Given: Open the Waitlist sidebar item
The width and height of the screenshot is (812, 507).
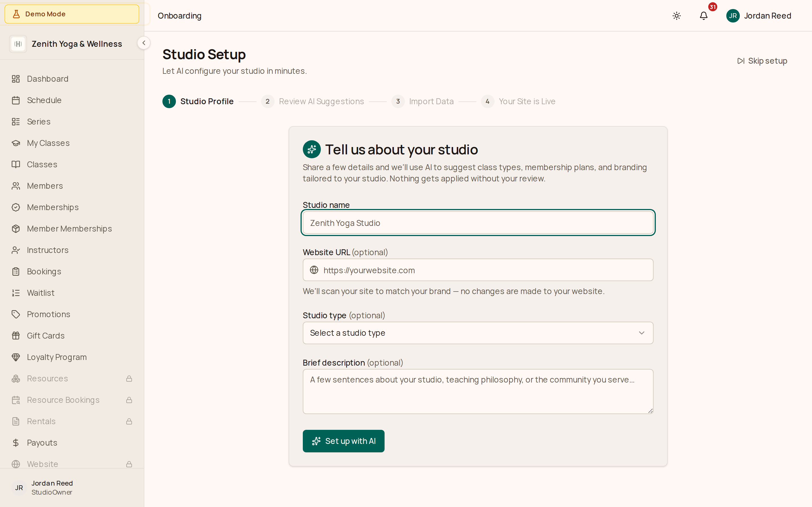Looking at the screenshot, I should click(x=41, y=293).
